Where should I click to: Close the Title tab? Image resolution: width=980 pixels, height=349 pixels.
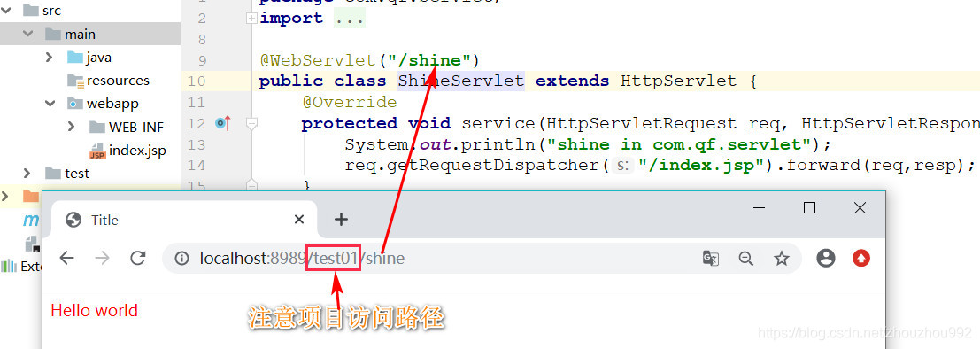(298, 220)
